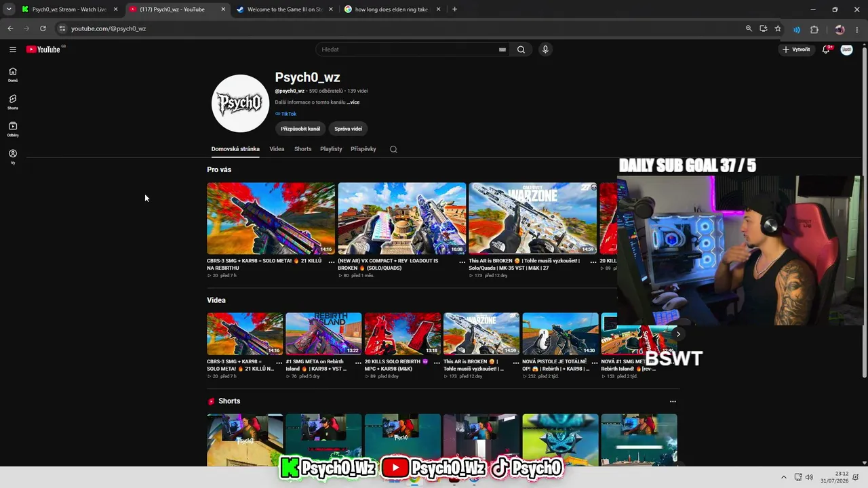Click the install app icon in address bar
868x488 pixels.
coord(764,28)
